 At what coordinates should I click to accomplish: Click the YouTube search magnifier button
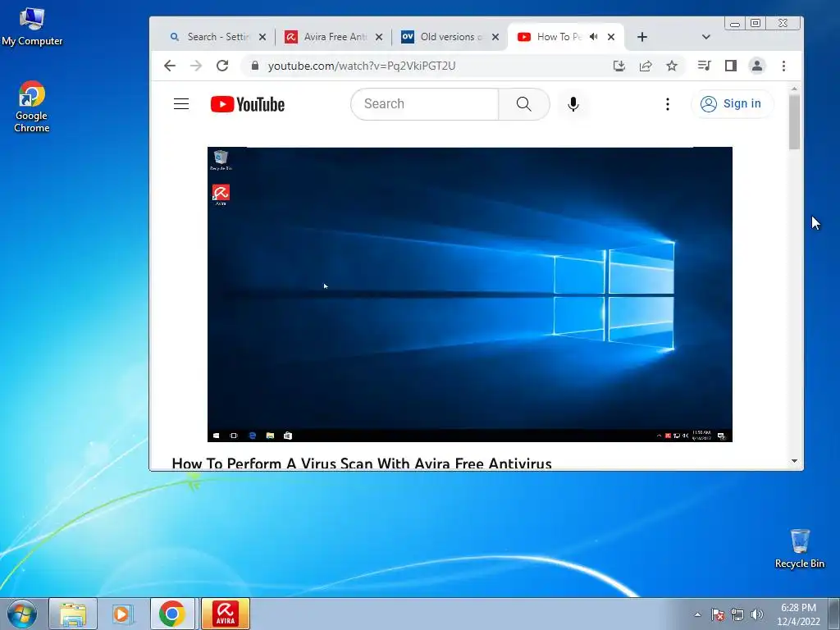pos(524,104)
